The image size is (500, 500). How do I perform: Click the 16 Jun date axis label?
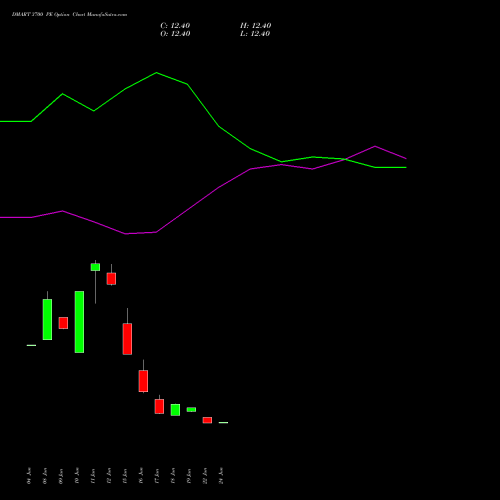[x=141, y=476]
